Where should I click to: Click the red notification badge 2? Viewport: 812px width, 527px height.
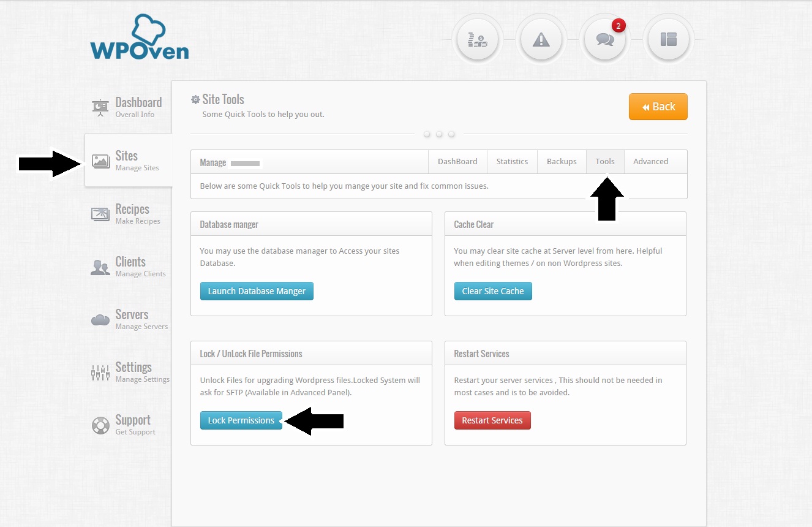pyautogui.click(x=618, y=26)
